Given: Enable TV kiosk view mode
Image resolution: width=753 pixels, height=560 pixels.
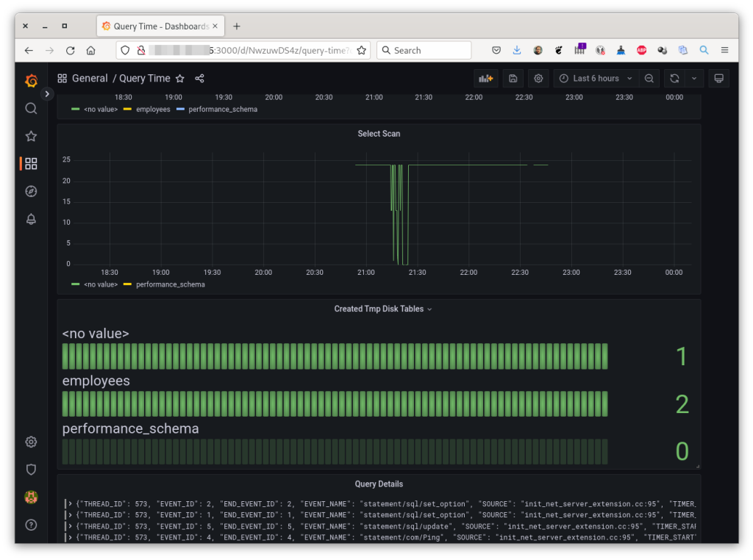Looking at the screenshot, I should [718, 78].
